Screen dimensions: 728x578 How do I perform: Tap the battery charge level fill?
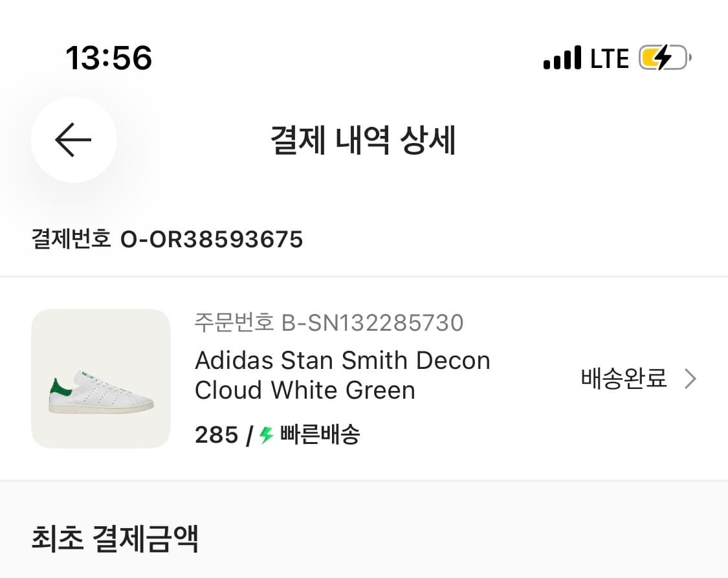(x=652, y=58)
